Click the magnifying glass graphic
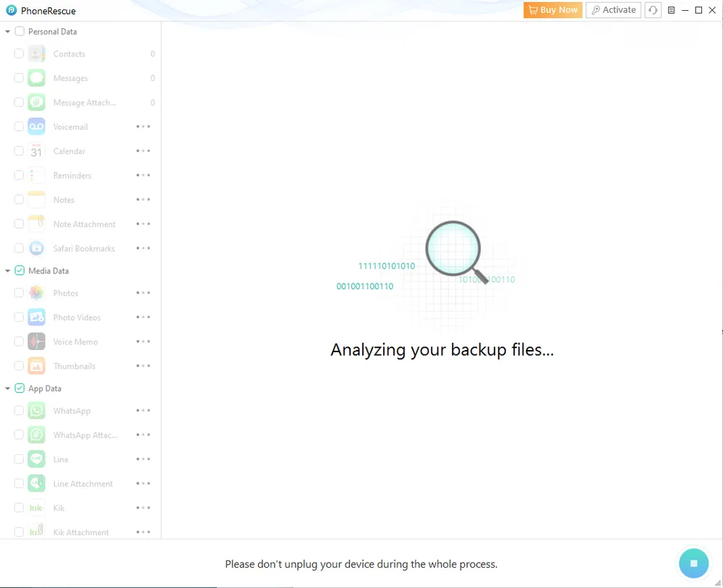Screen dimensions: 723x588 (455, 252)
